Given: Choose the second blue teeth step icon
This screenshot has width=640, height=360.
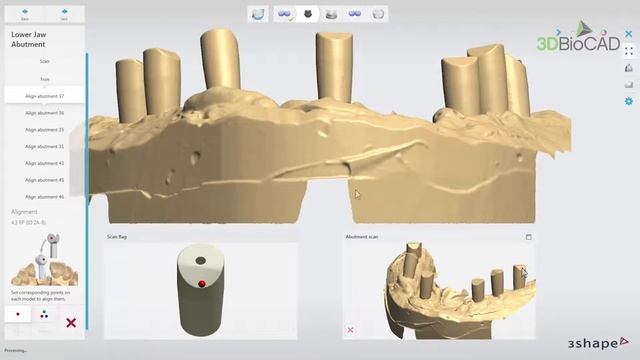Looking at the screenshot, I should click(x=355, y=14).
